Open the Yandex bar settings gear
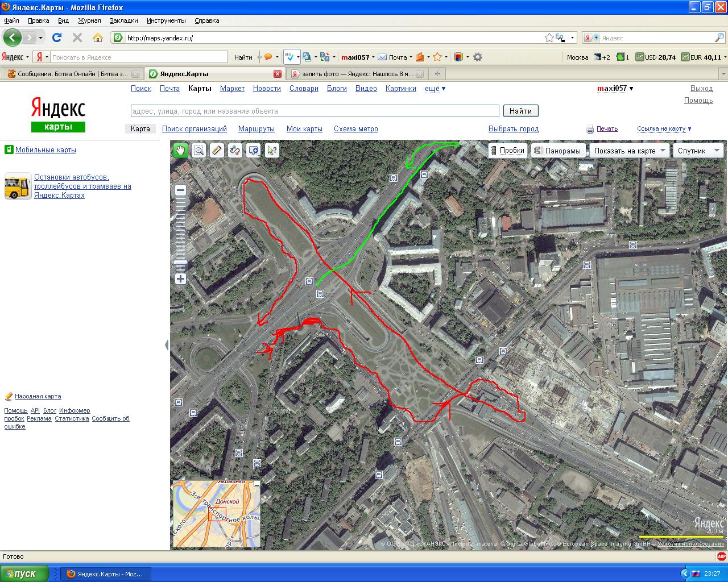728x582 pixels. pos(478,57)
